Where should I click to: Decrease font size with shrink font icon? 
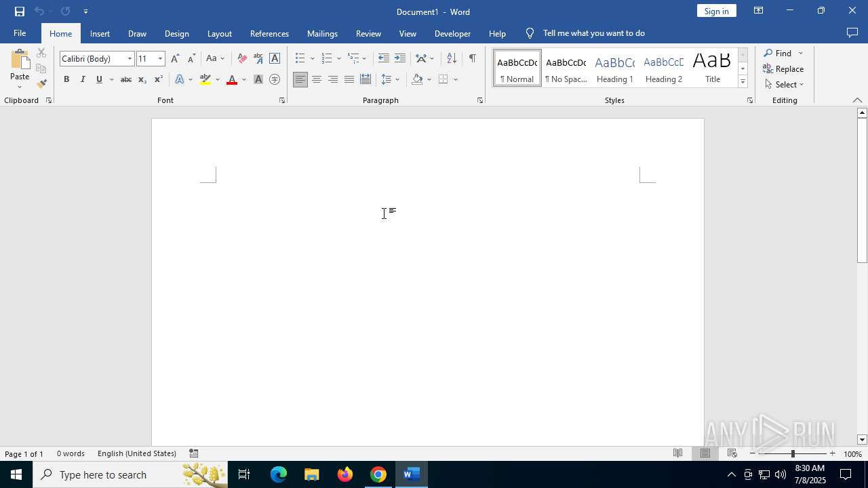[x=191, y=58]
